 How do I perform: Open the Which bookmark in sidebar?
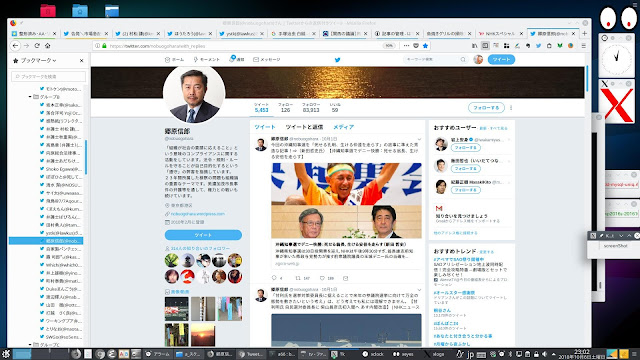(x=61, y=265)
